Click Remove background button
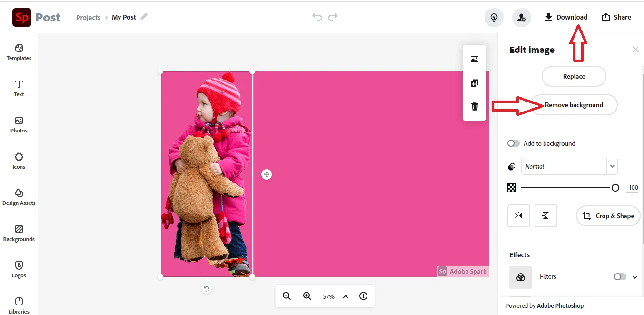 click(574, 105)
